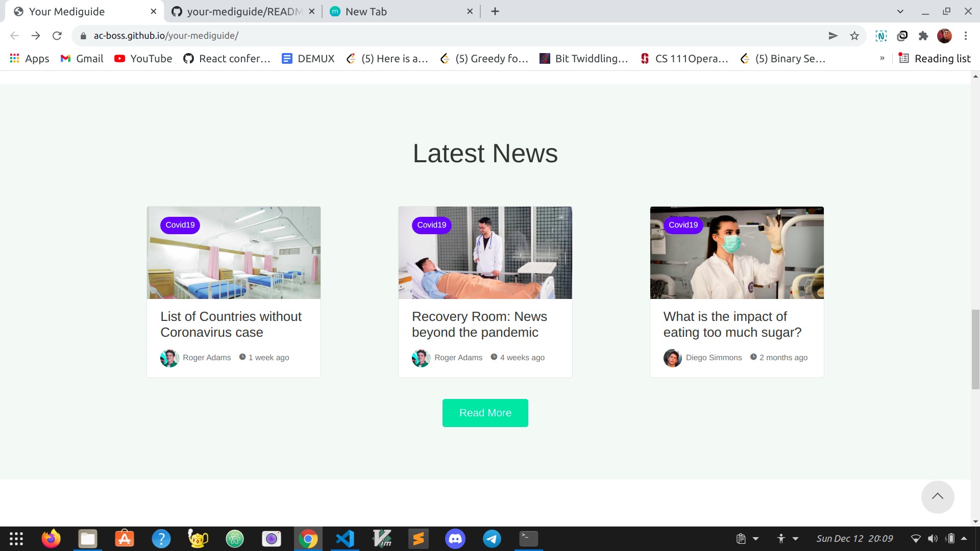The image size is (980, 551).
Task: Show hidden bookmarks overflow chevron
Action: (x=882, y=58)
